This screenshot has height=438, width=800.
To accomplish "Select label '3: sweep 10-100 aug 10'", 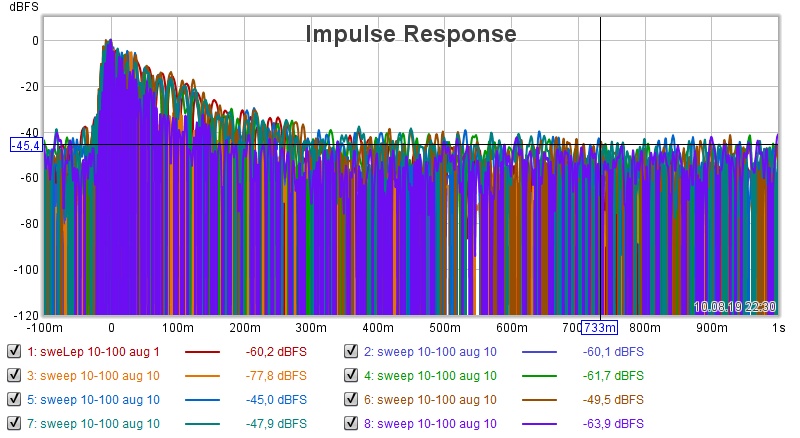I will 93,376.
